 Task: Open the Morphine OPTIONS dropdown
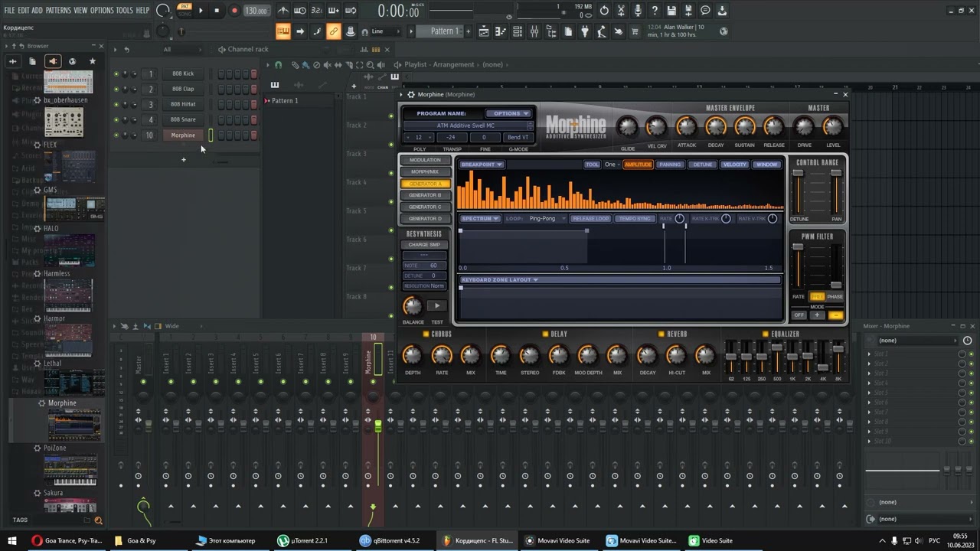pyautogui.click(x=508, y=113)
